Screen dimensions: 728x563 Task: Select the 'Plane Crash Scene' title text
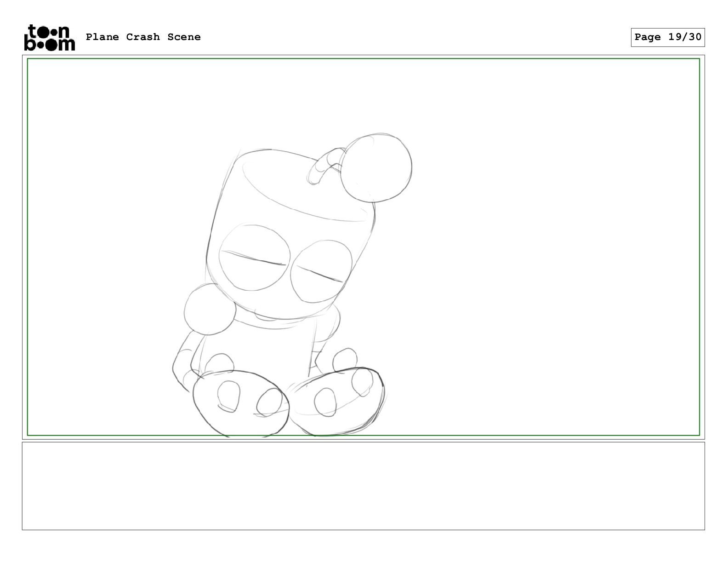[x=143, y=37]
